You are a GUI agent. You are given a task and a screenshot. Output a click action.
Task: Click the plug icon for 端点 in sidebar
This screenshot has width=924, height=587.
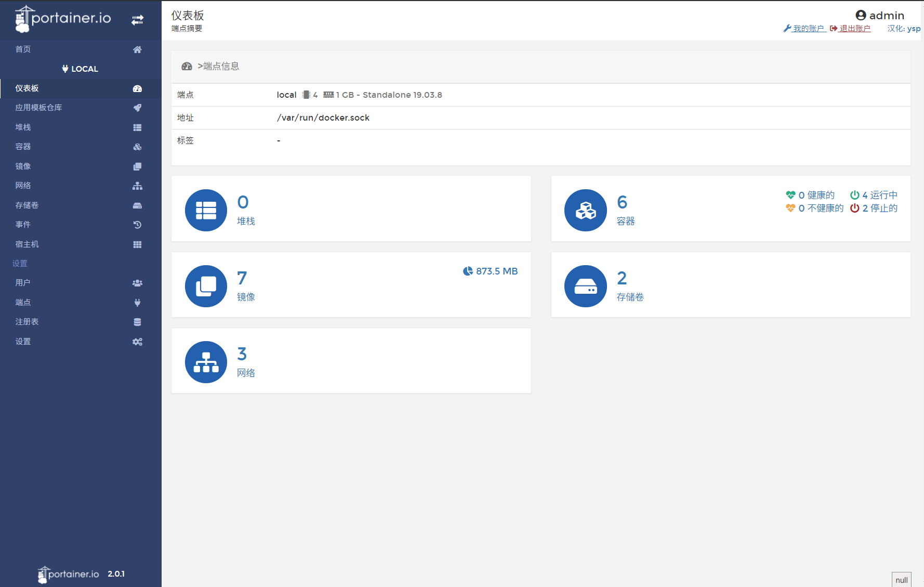(x=137, y=303)
